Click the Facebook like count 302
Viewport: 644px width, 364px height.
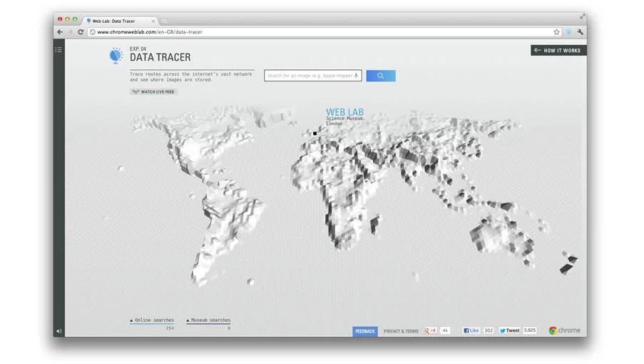point(489,330)
